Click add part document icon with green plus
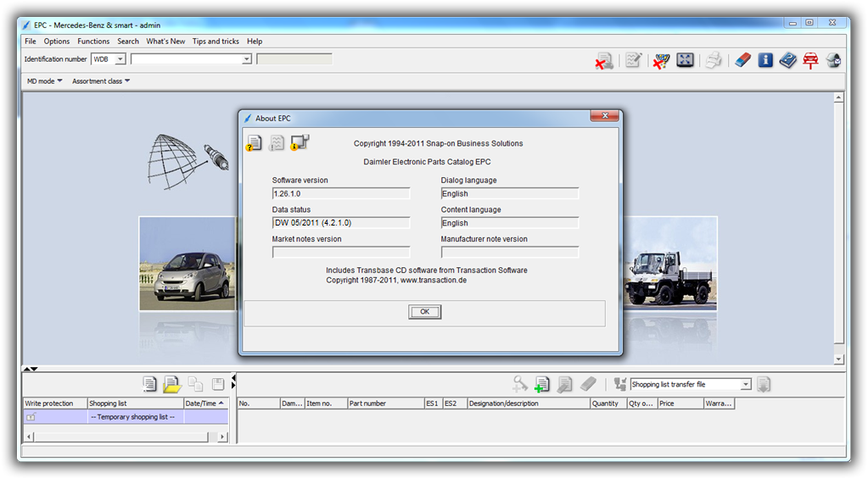Screen dimensions: 868x479 coord(542,384)
